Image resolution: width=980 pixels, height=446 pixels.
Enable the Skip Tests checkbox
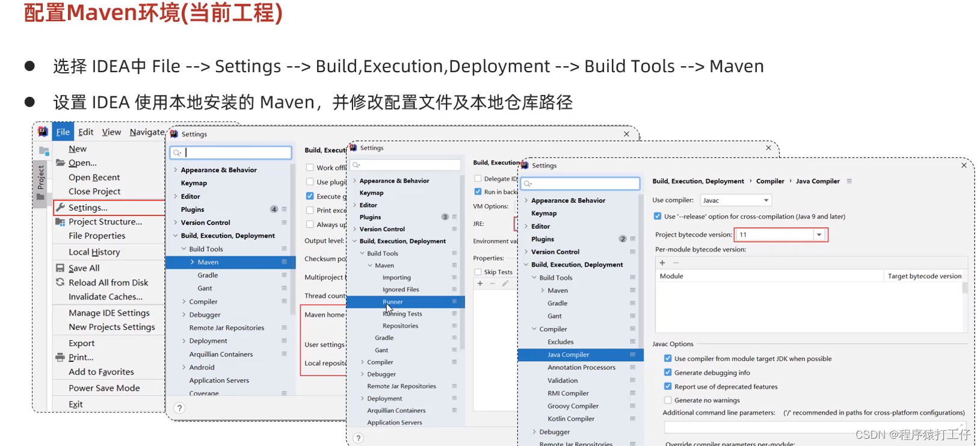[478, 272]
